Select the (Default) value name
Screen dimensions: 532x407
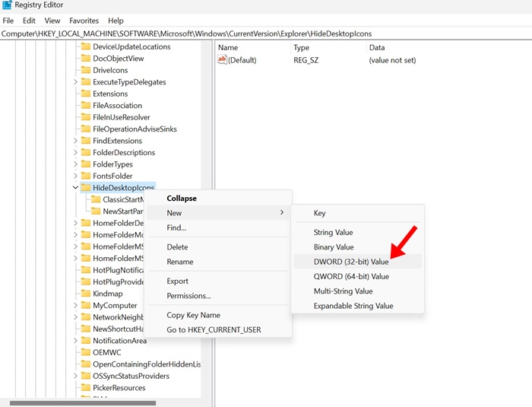(x=242, y=60)
